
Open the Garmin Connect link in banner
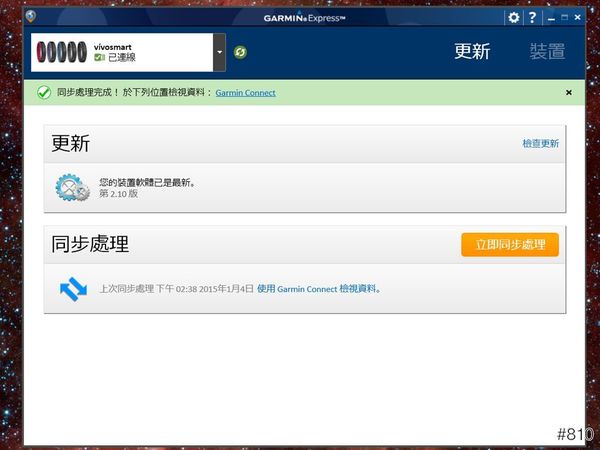(x=245, y=93)
